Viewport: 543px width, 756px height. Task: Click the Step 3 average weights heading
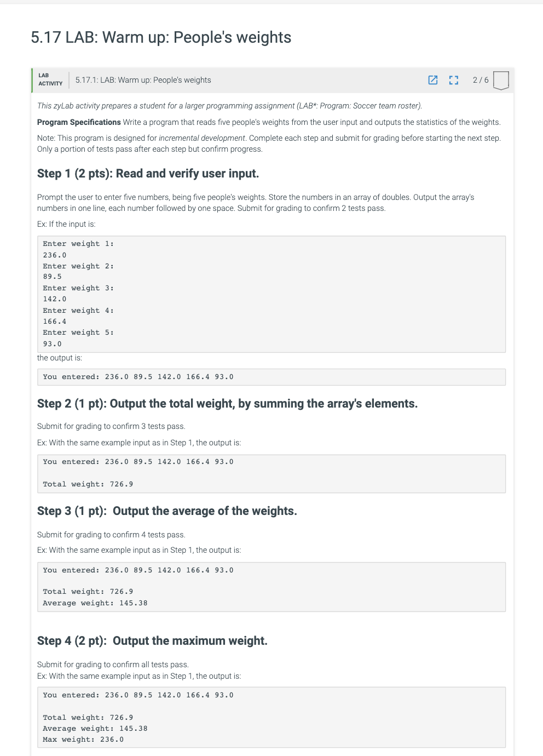167,511
